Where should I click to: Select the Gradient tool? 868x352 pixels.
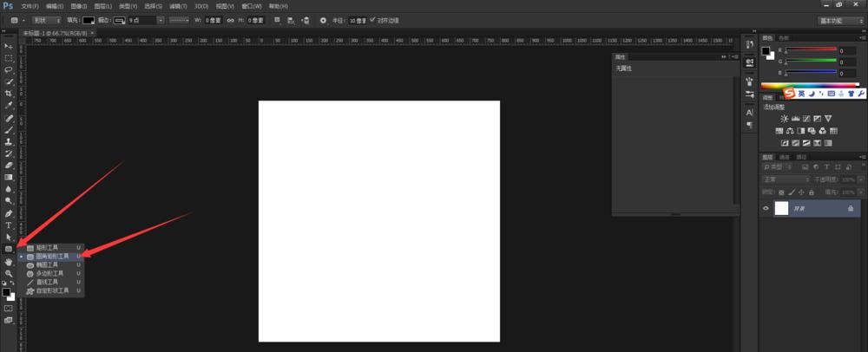coord(9,178)
